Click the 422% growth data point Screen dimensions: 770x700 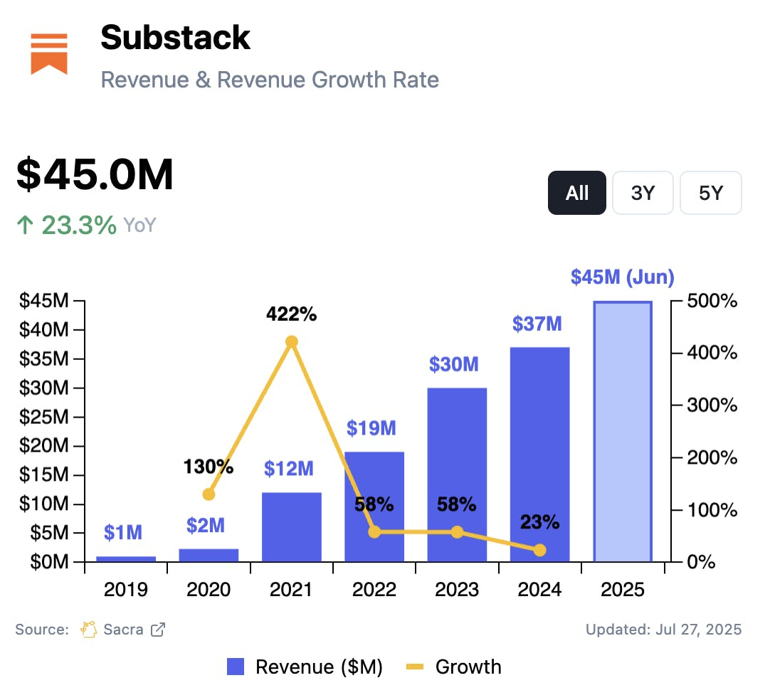point(292,341)
